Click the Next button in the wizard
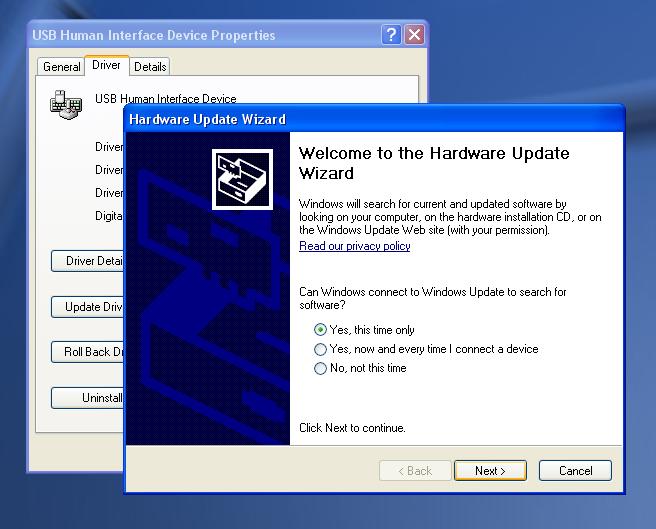This screenshot has width=656, height=529. point(490,471)
